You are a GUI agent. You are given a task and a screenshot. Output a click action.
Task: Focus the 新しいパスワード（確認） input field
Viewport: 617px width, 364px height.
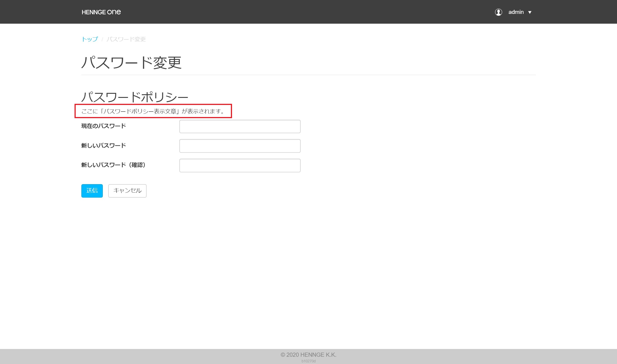[240, 165]
